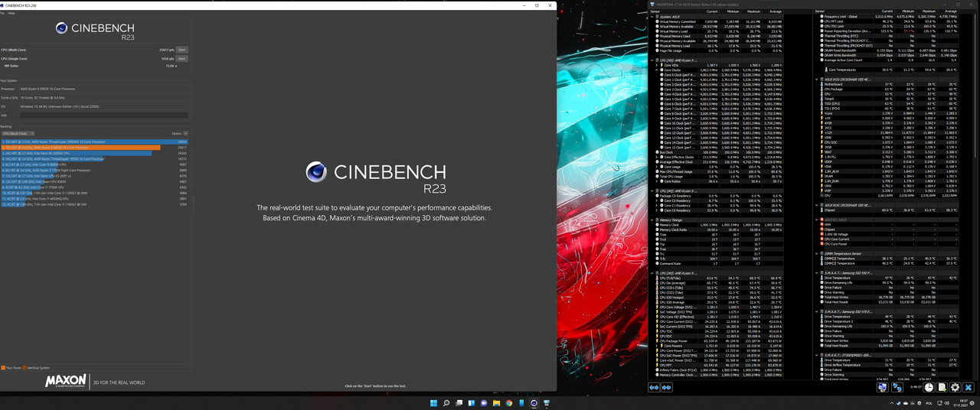Select the orange Ryzen 9 5950X ranking row
The height and width of the screenshot is (410, 980).
94,148
